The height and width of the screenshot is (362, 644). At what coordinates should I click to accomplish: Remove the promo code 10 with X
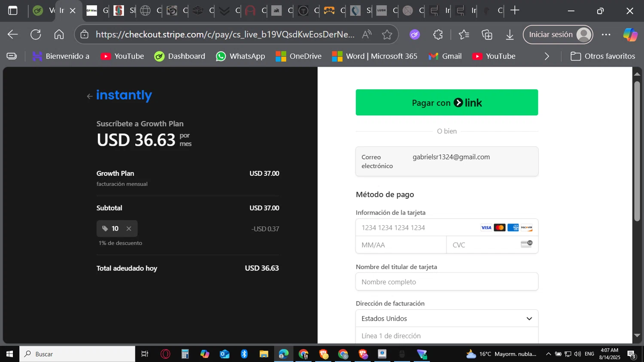coord(129,229)
